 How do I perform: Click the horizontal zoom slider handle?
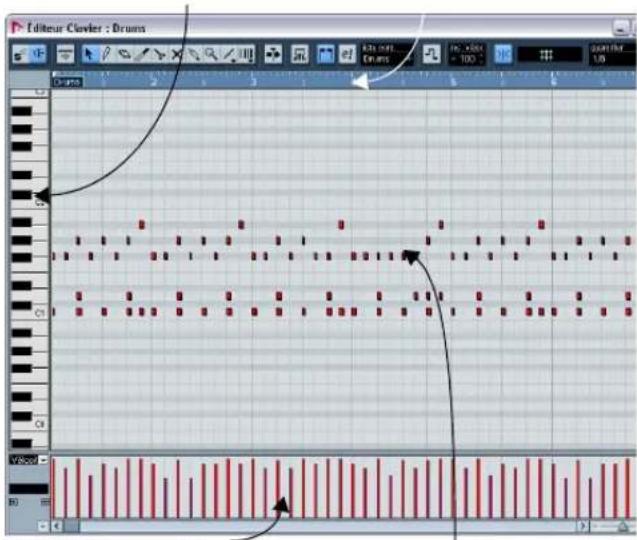(x=622, y=527)
